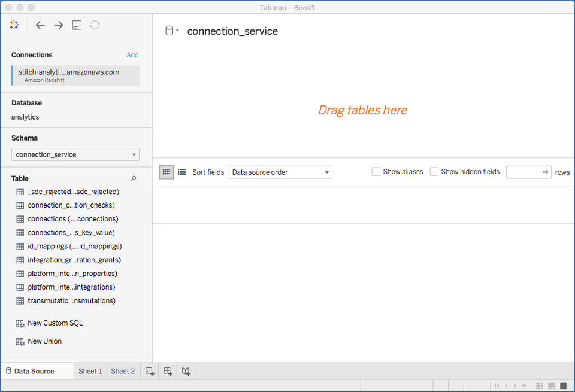The width and height of the screenshot is (575, 392).
Task: Click table icon for _sdc_rejected
Action: pyautogui.click(x=20, y=192)
